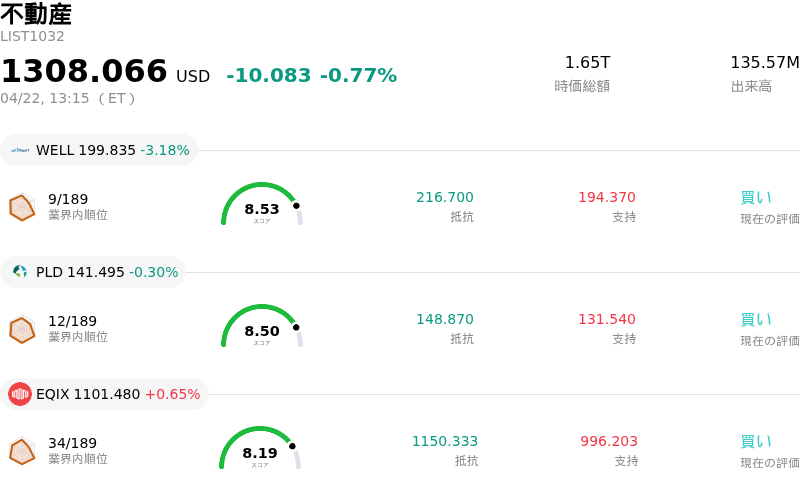Screen dimensions: 800x488
Task: Open the EQIX 1101.480 stock chip
Action: coord(105,394)
